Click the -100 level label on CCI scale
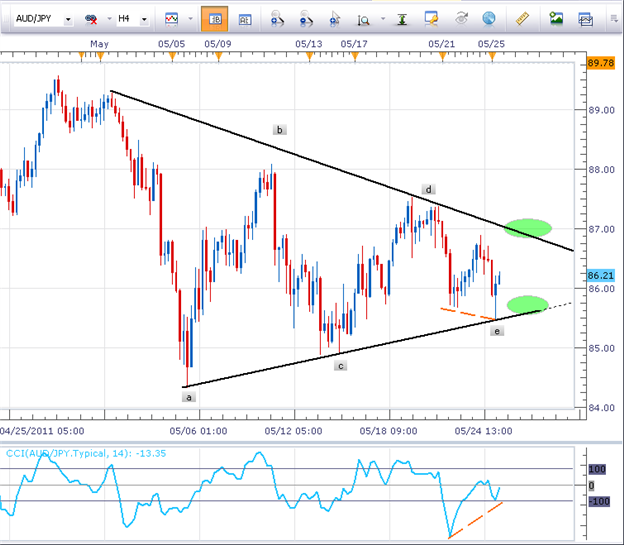The image size is (624, 545). [599, 501]
